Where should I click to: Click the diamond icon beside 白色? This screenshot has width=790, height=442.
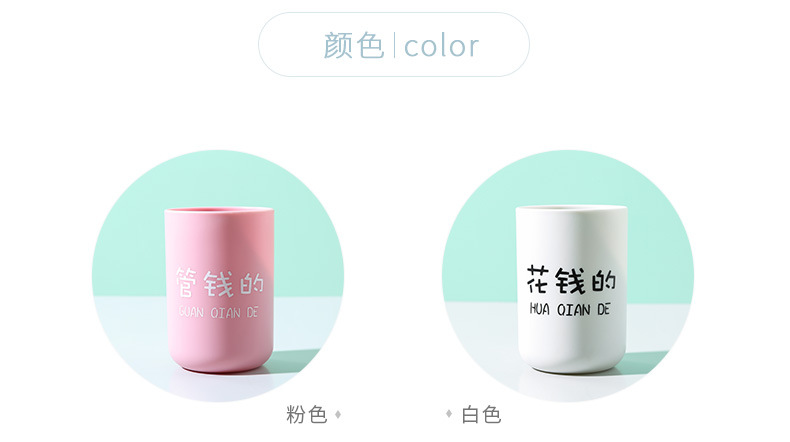click(449, 414)
